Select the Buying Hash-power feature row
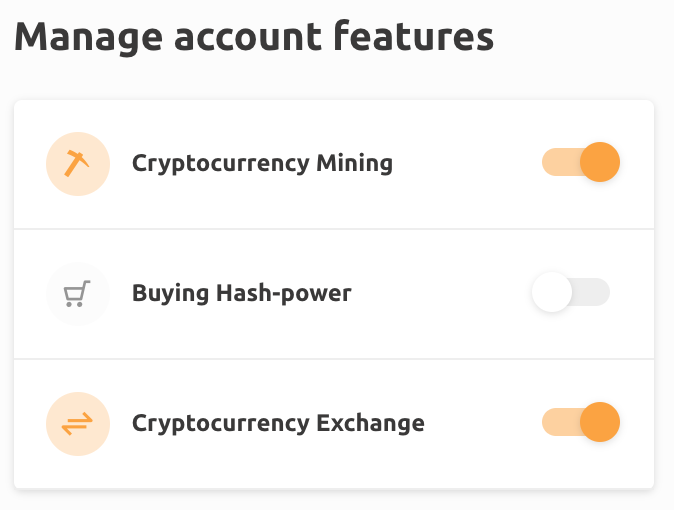 pyautogui.click(x=440, y=294)
